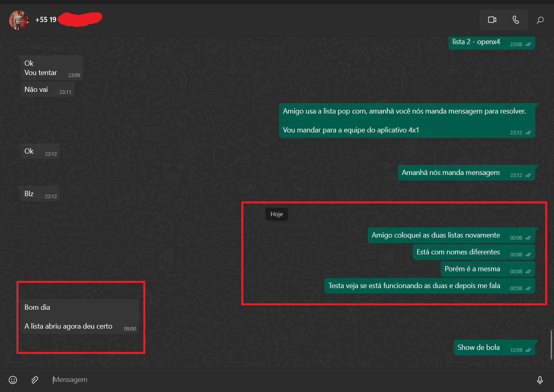Click the "Porém é a mesma" message
The height and width of the screenshot is (392, 554).
472,269
